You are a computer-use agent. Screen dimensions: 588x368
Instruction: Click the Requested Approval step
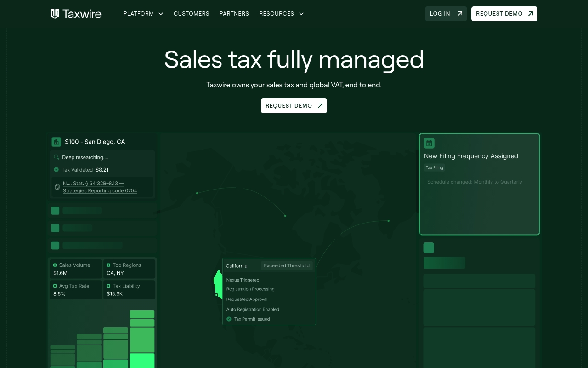point(247,299)
